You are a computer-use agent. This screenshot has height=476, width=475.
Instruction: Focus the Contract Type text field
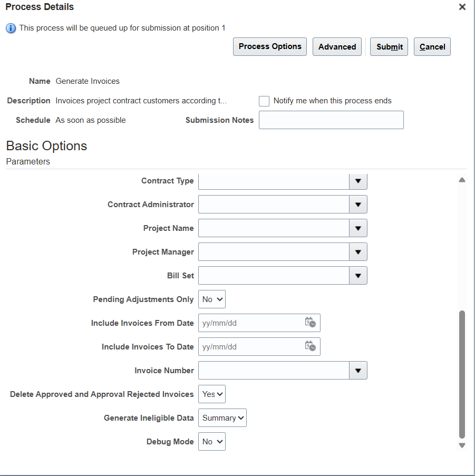[x=274, y=181]
